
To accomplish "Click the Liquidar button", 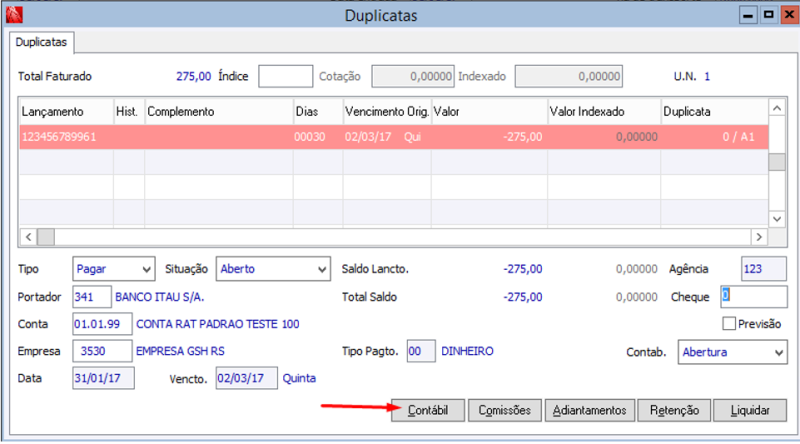I will (x=750, y=410).
